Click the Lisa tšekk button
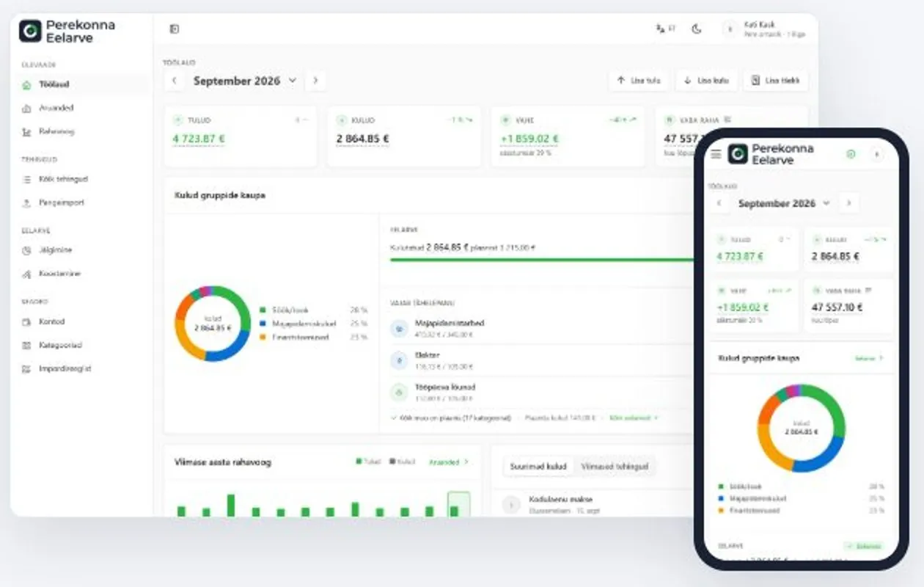This screenshot has height=587, width=924. [x=775, y=81]
